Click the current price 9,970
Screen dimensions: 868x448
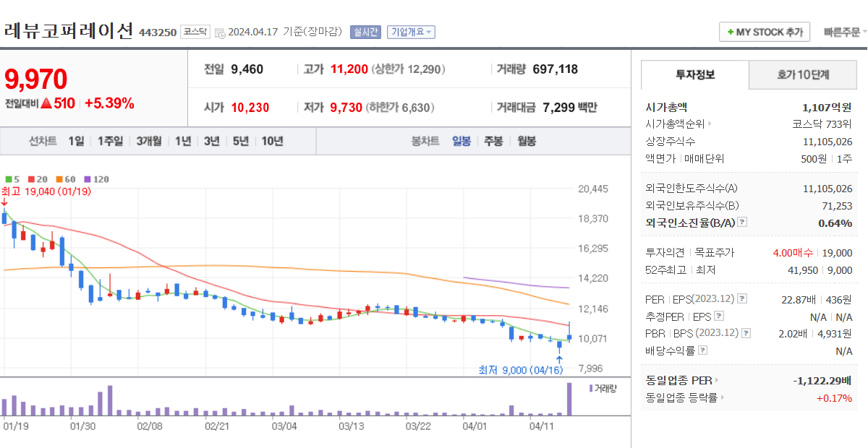coord(35,79)
